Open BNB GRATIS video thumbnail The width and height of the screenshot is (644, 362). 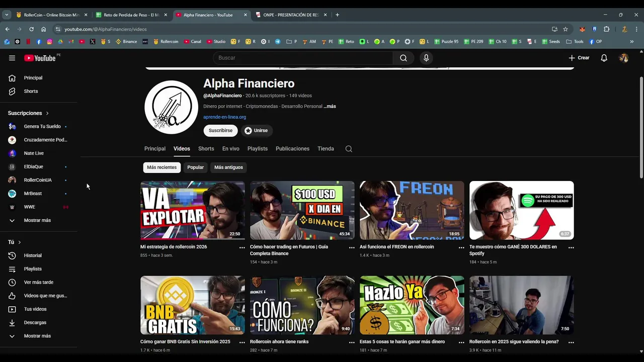(193, 305)
